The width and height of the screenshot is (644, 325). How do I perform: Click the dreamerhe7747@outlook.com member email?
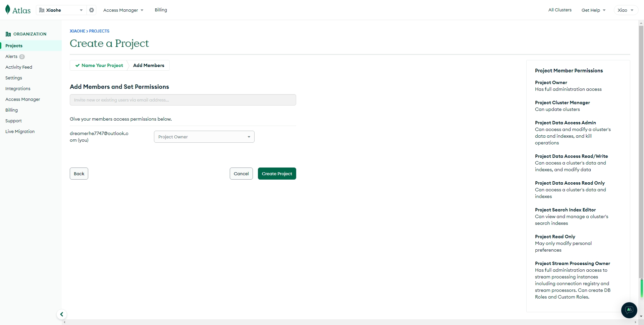[x=99, y=137]
